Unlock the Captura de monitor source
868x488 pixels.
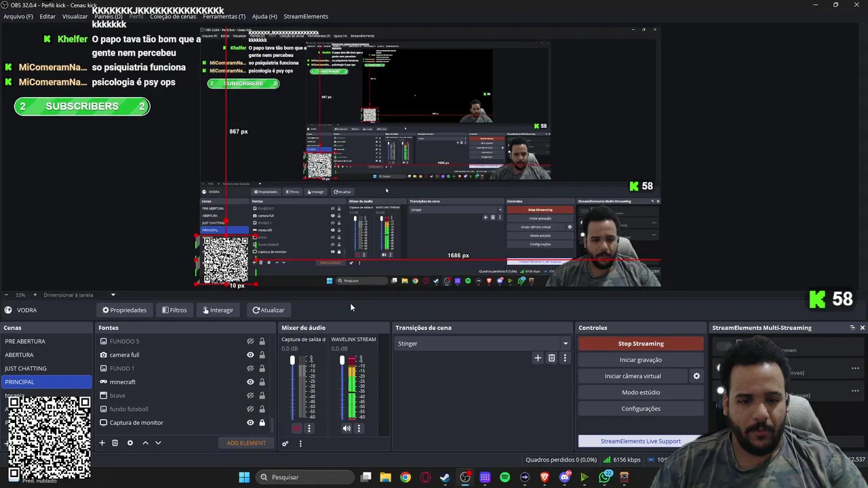(x=262, y=423)
